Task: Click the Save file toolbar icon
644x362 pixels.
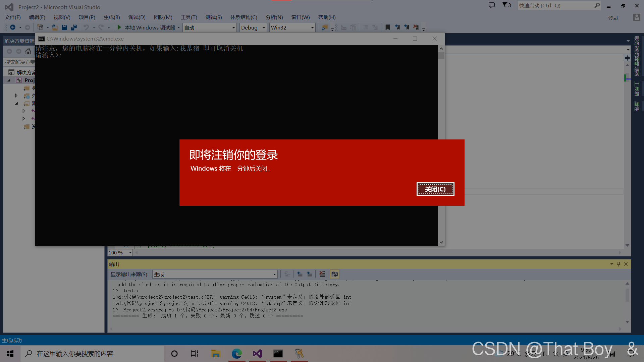Action: click(x=64, y=27)
